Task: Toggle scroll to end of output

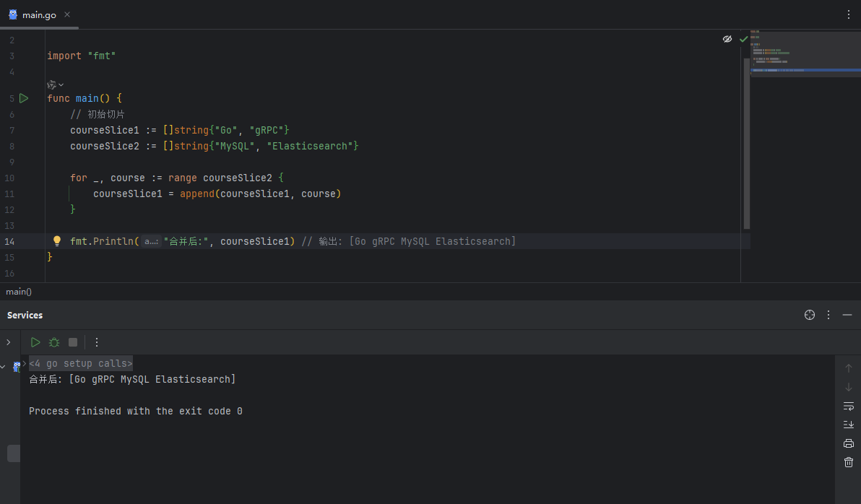Action: [849, 425]
